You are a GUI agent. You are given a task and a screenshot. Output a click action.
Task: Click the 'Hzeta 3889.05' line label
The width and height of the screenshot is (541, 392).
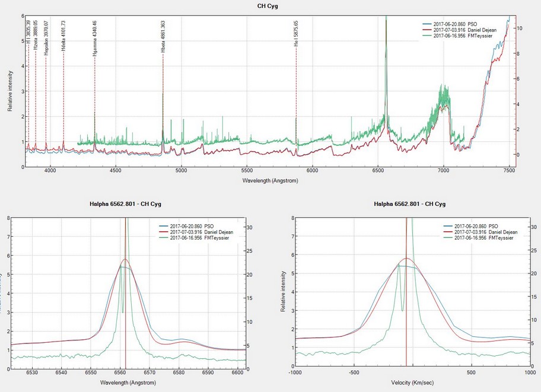(35, 36)
